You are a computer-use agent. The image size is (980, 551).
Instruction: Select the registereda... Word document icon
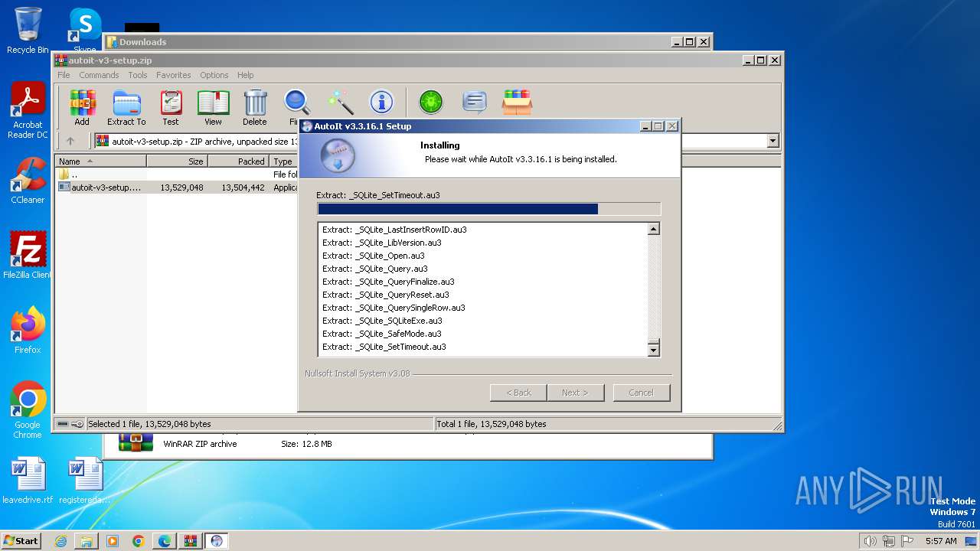(x=84, y=481)
